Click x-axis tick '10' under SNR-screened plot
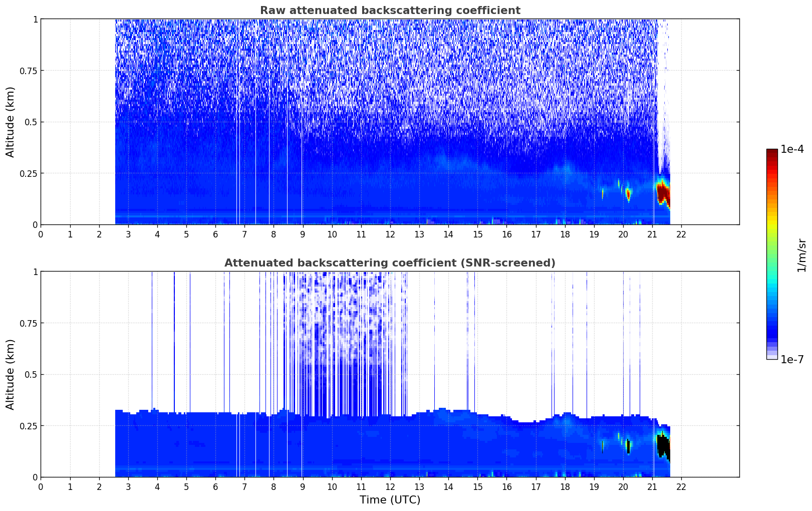This screenshot has height=511, width=812. coord(332,486)
